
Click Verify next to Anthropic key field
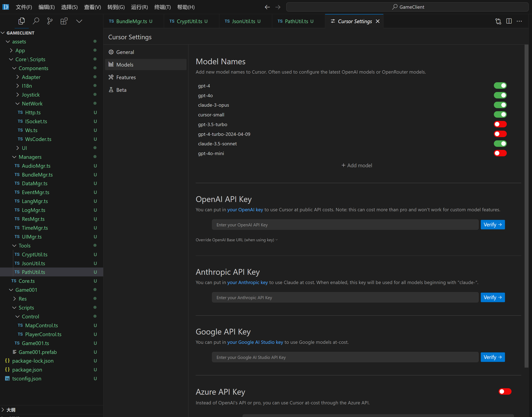(492, 297)
